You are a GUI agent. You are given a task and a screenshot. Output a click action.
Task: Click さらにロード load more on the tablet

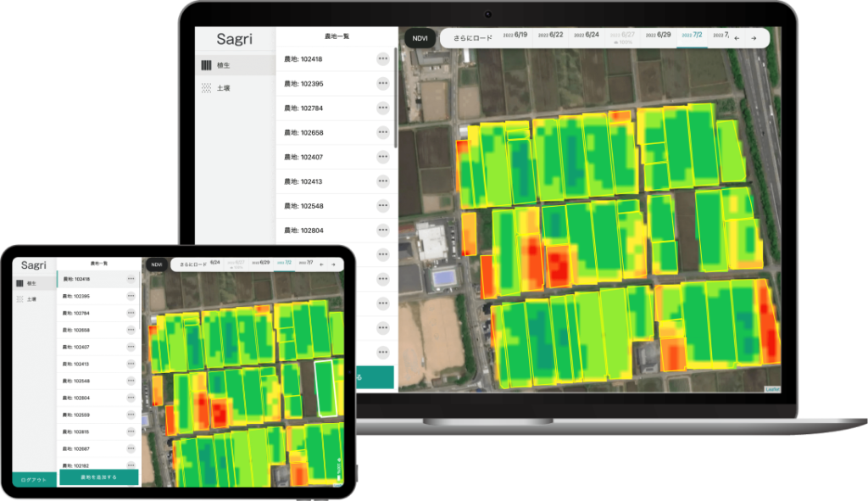[192, 264]
